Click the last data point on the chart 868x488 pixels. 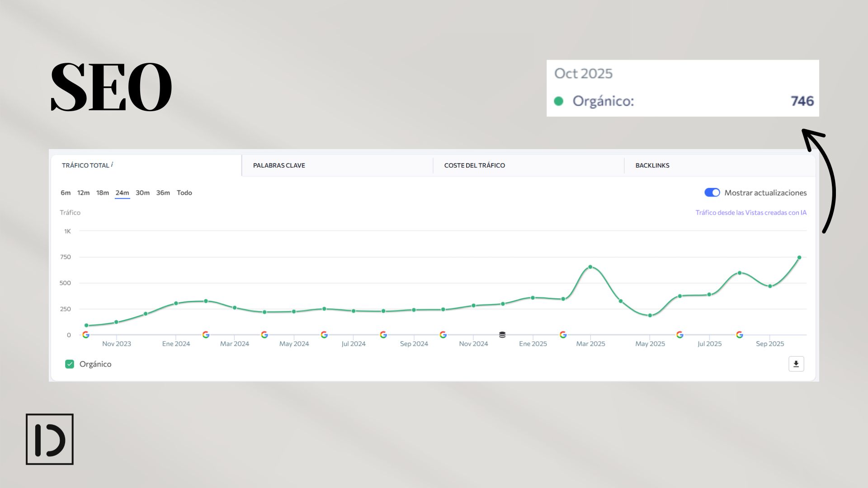click(x=799, y=258)
